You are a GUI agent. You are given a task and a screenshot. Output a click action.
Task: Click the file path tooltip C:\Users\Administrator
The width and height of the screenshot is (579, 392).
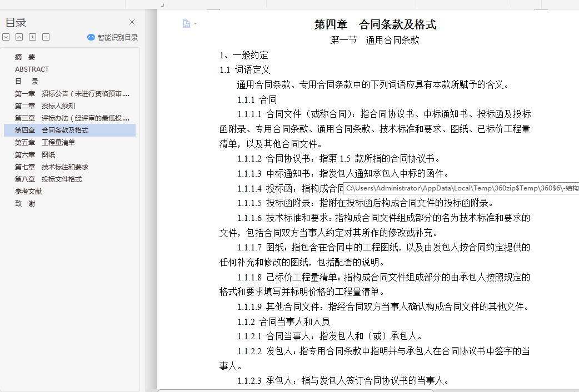[x=461, y=188]
